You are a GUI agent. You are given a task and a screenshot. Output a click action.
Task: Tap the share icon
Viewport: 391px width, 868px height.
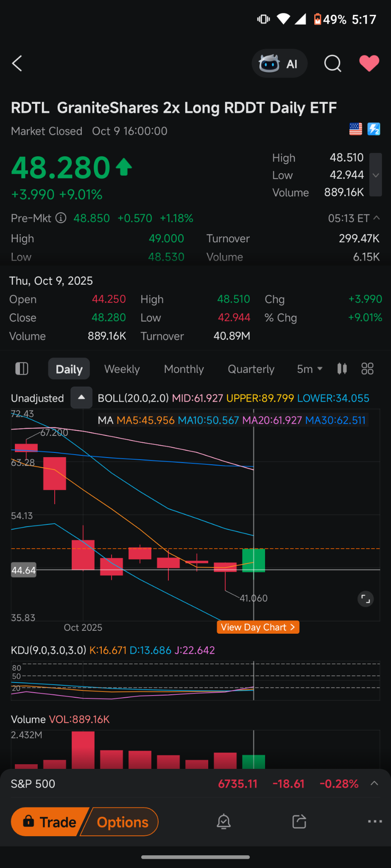[x=299, y=822]
